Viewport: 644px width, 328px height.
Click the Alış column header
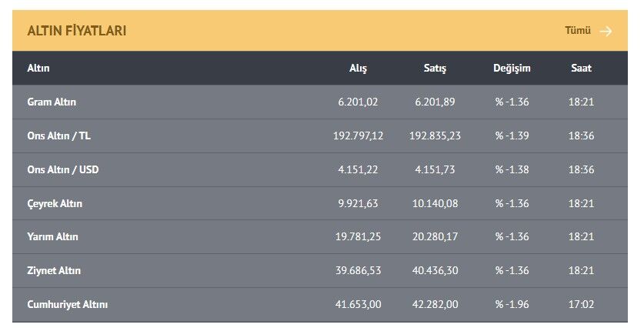click(x=358, y=69)
